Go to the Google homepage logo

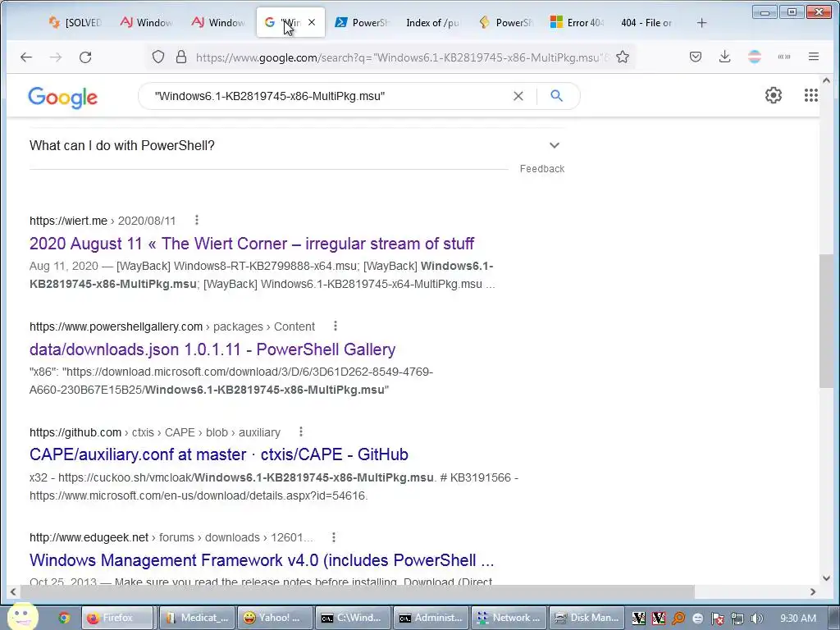[x=62, y=97]
